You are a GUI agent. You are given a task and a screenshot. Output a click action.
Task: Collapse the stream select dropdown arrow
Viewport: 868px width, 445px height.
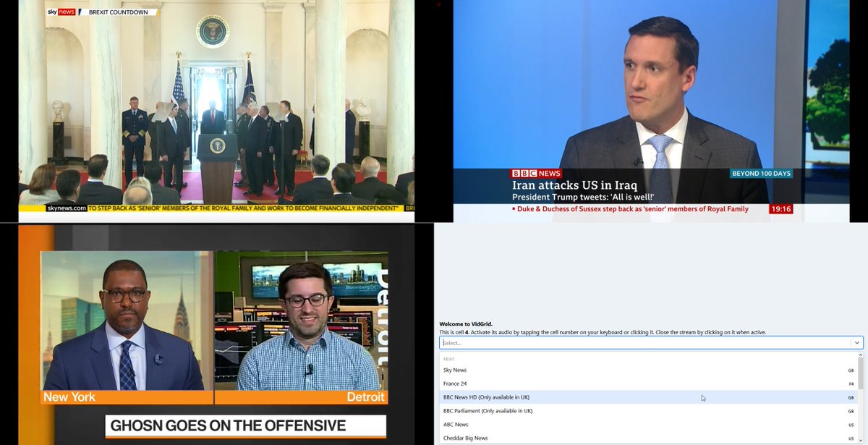[857, 343]
